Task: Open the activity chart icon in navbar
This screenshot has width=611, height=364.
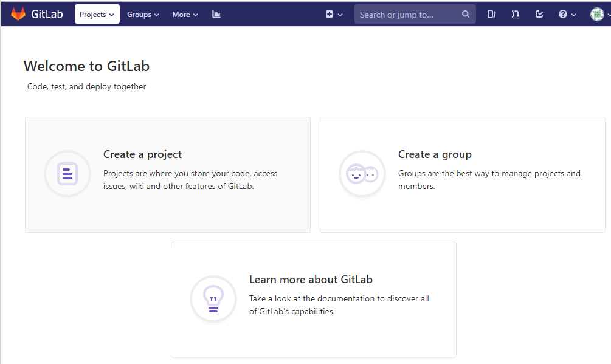Action: [x=216, y=14]
